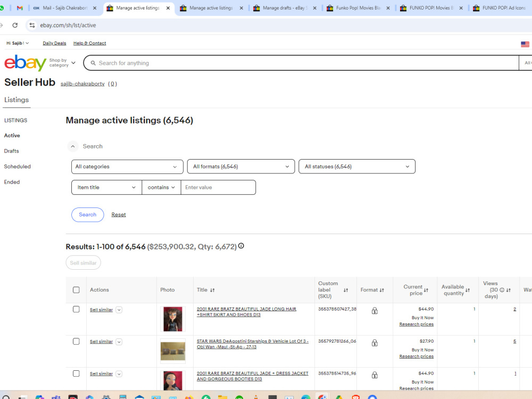Click format icon for Star Wars DeAgostini listing
Viewport: 532px width, 399px height.
pos(375,343)
